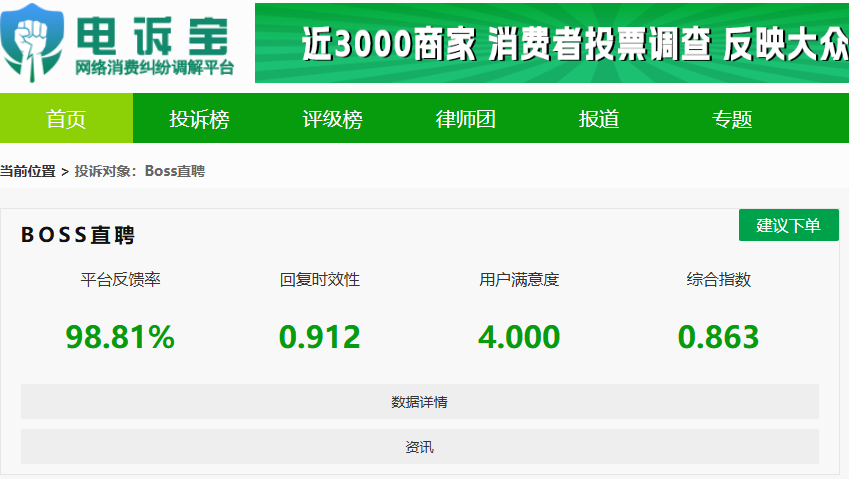
Task: Click the 4.000 satisfaction value
Action: tap(519, 337)
